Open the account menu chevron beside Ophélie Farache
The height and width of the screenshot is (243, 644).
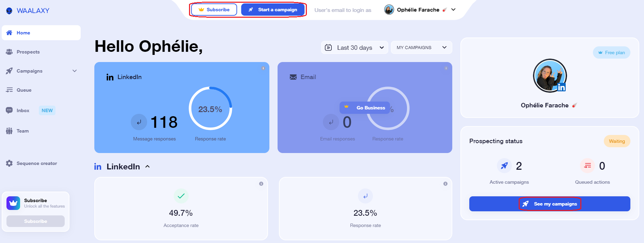(453, 10)
